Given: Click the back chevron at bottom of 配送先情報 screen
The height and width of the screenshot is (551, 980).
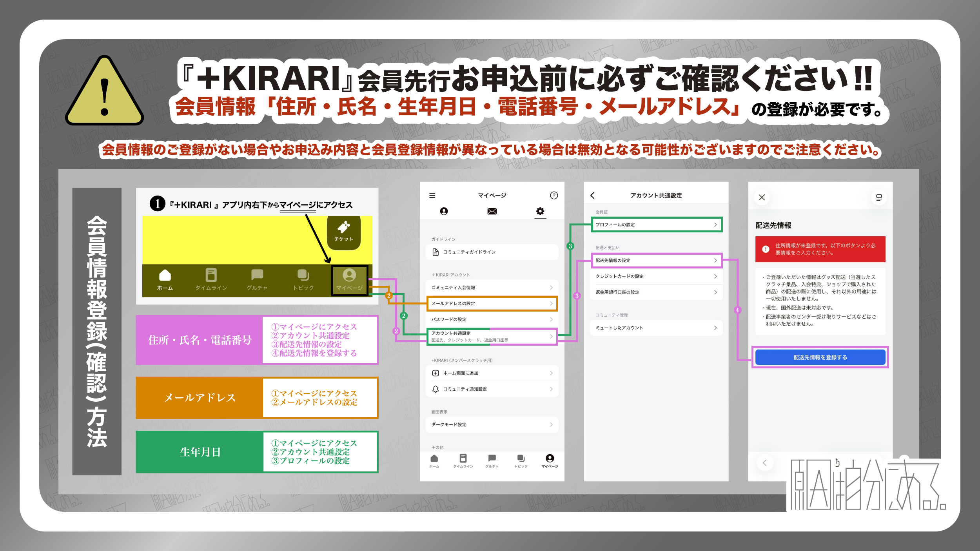Looking at the screenshot, I should 764,463.
